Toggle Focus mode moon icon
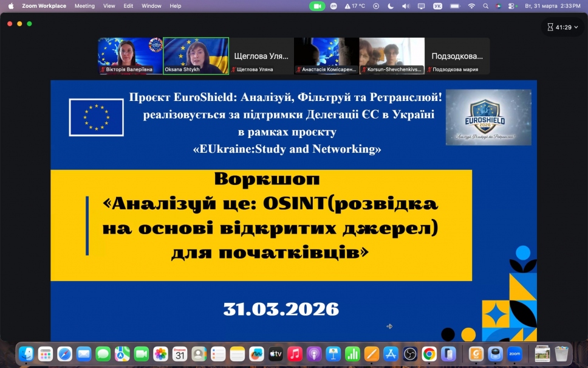 pyautogui.click(x=390, y=6)
